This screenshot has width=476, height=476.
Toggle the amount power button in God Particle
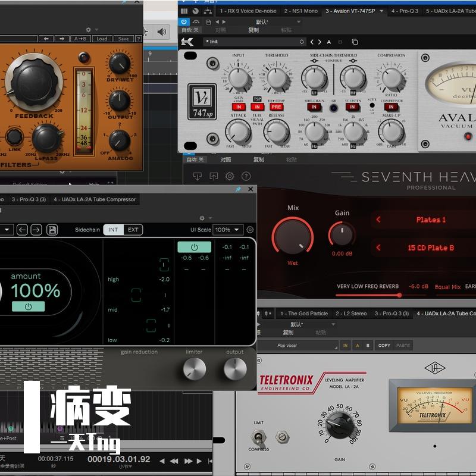pyautogui.click(x=27, y=306)
